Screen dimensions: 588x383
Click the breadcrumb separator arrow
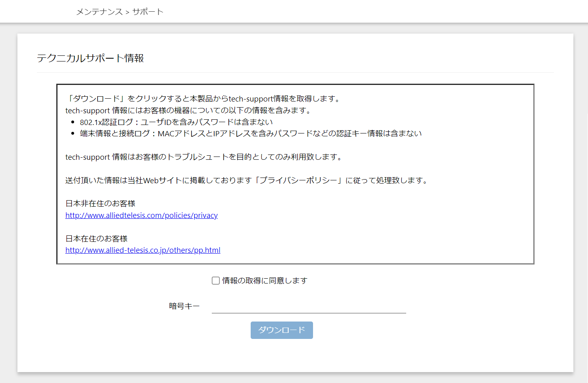pyautogui.click(x=128, y=12)
